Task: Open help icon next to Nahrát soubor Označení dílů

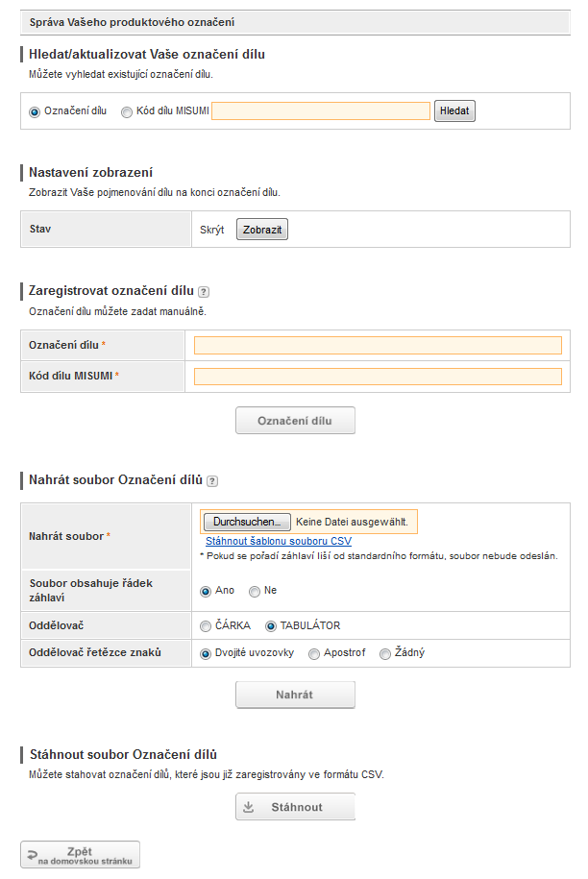Action: 212,481
